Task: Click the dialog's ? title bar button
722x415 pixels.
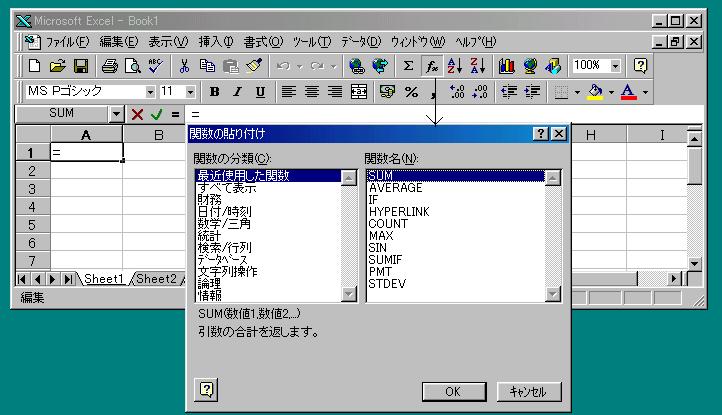Action: tap(541, 134)
